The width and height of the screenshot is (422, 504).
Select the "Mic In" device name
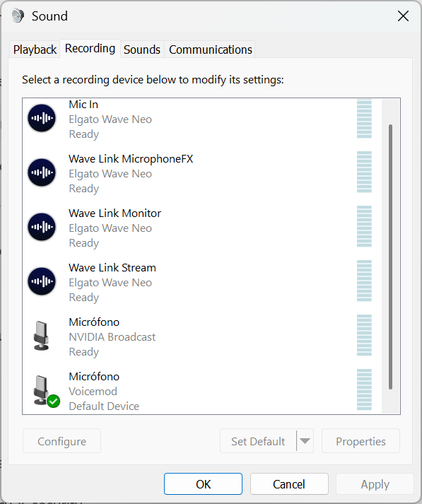click(x=83, y=105)
